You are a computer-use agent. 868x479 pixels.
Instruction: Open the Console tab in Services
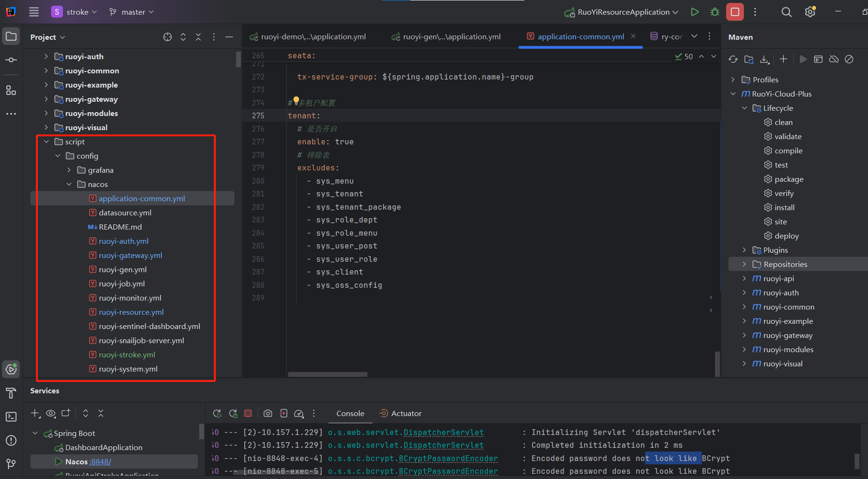click(350, 413)
